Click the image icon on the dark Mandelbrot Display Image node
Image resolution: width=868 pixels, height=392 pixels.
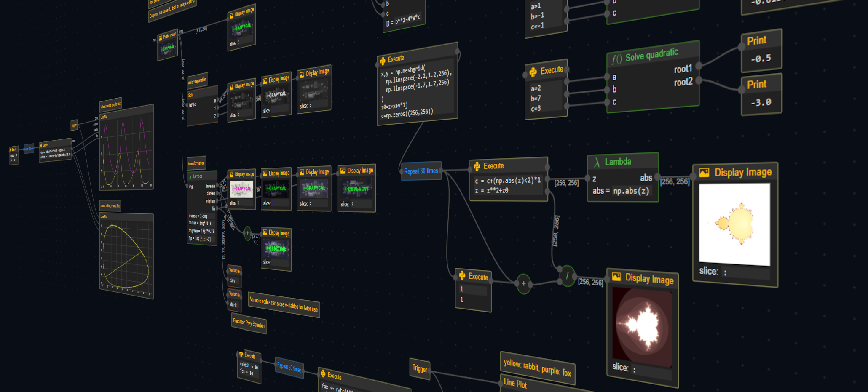(616, 277)
